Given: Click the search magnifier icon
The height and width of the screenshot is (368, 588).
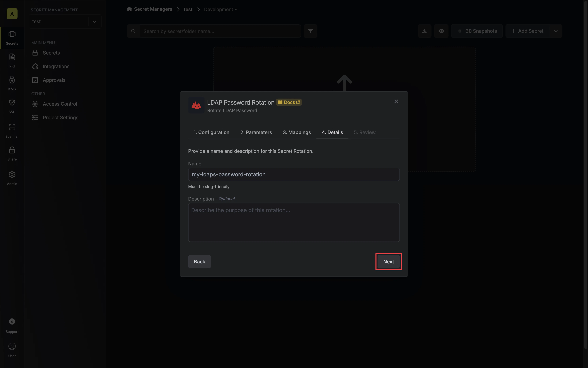Looking at the screenshot, I should coord(133,31).
